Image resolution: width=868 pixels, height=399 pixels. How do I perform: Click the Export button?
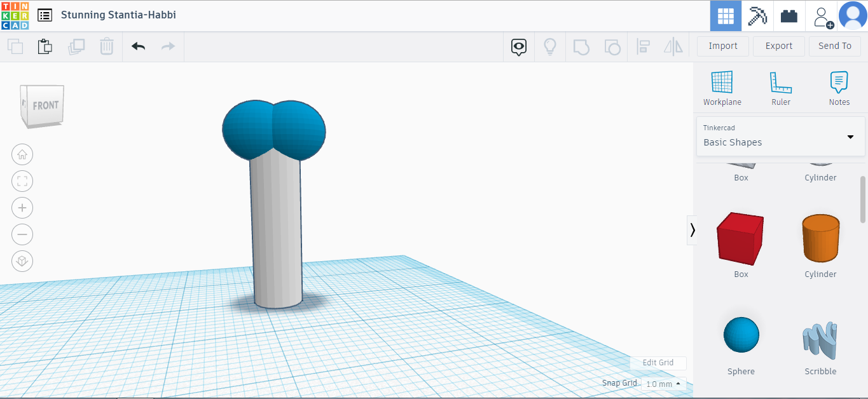point(779,46)
